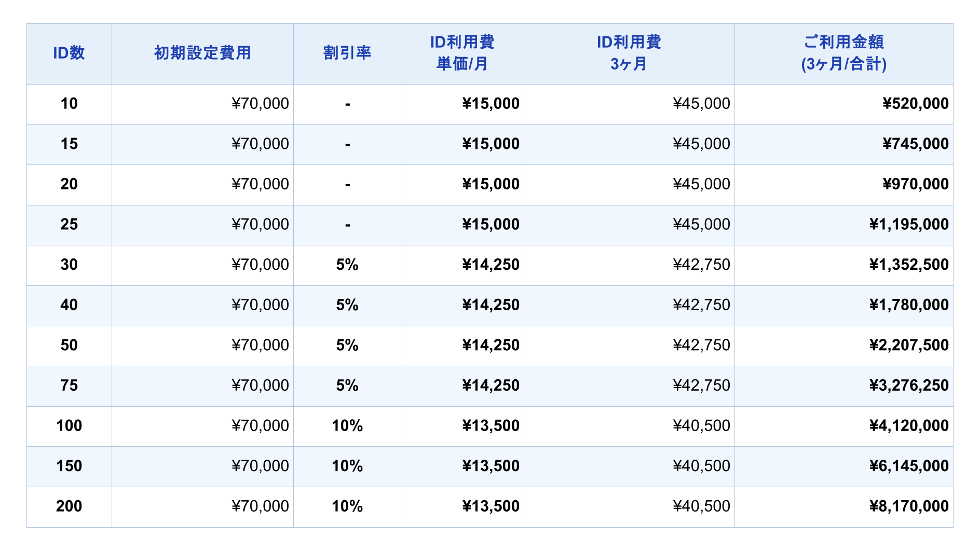This screenshot has width=980, height=551.
Task: Select the ID利用費 3ヶ月 header
Action: pyautogui.click(x=629, y=53)
